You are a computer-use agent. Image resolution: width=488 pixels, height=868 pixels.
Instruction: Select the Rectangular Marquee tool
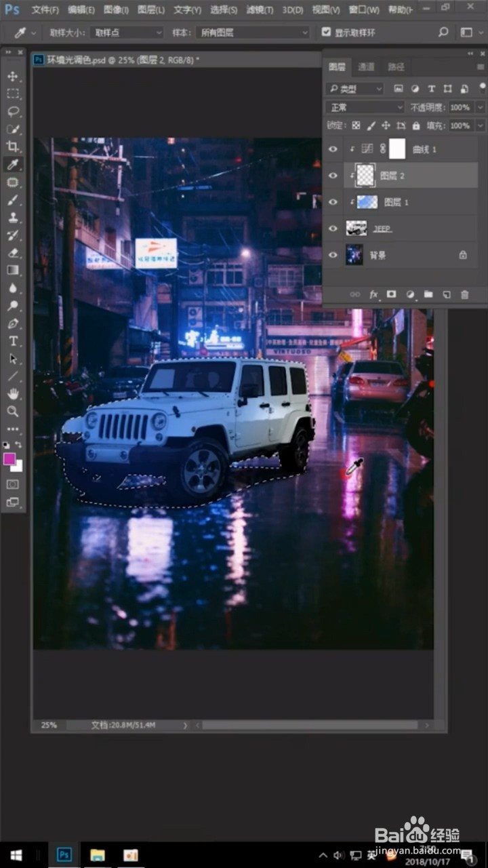tap(13, 94)
